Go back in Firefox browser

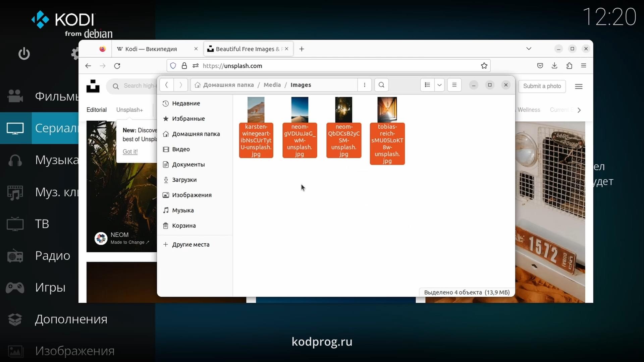point(88,66)
